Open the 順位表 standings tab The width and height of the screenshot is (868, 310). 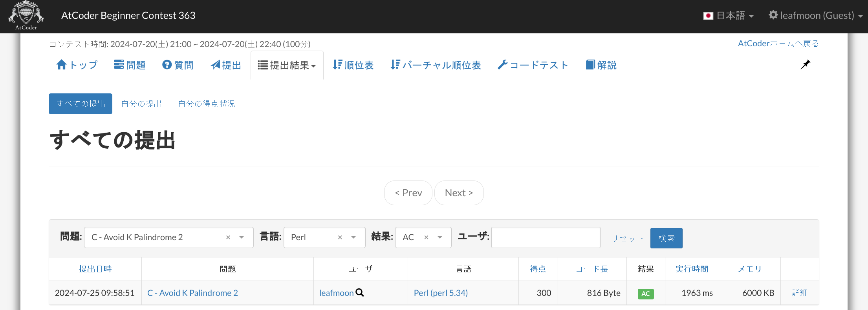[353, 65]
